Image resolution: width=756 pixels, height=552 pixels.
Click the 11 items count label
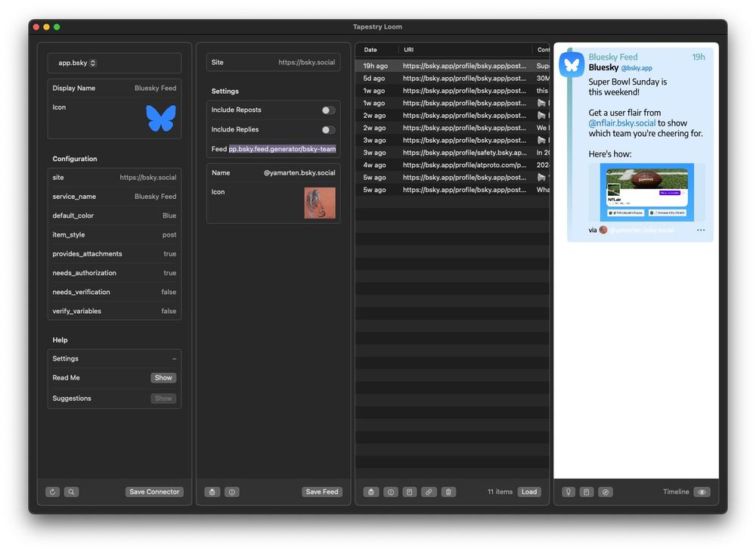pyautogui.click(x=500, y=492)
